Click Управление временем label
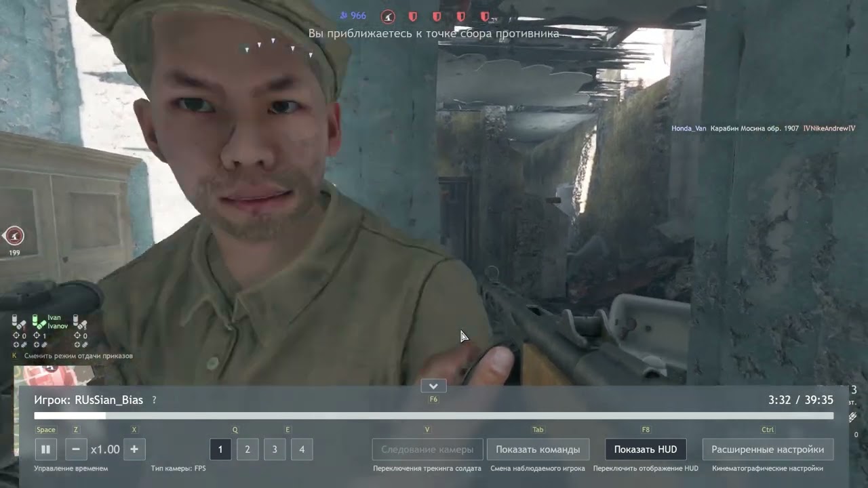 (71, 468)
